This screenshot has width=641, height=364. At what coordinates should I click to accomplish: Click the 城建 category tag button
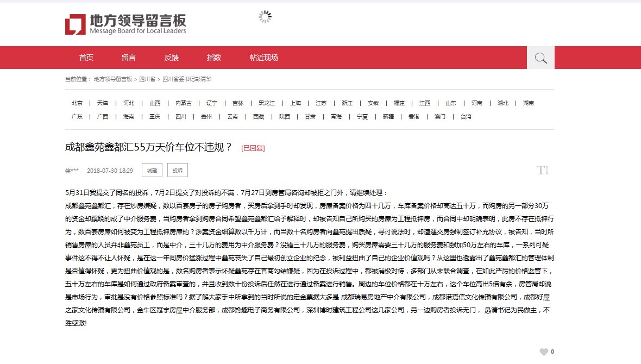pos(152,171)
